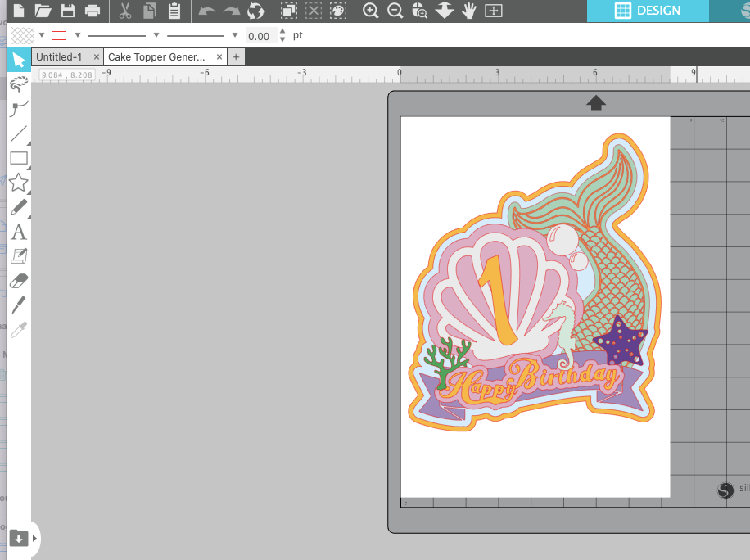Create a new document with the New icon

point(19,10)
